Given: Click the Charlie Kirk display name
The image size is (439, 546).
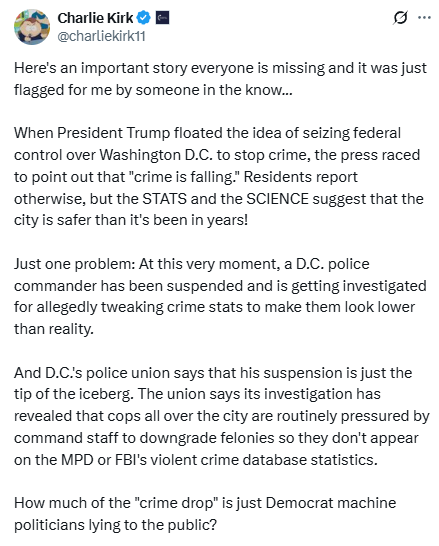Looking at the screenshot, I should [95, 18].
